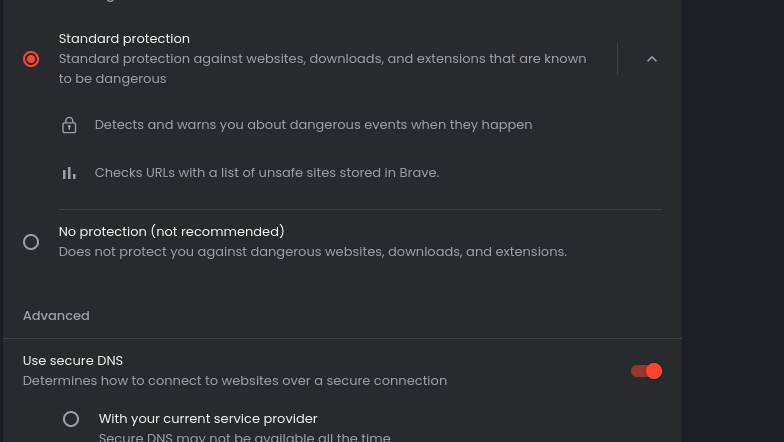Click the Detects and warns about dangerous events text
Image resolution: width=784 pixels, height=442 pixels.
[x=313, y=125]
